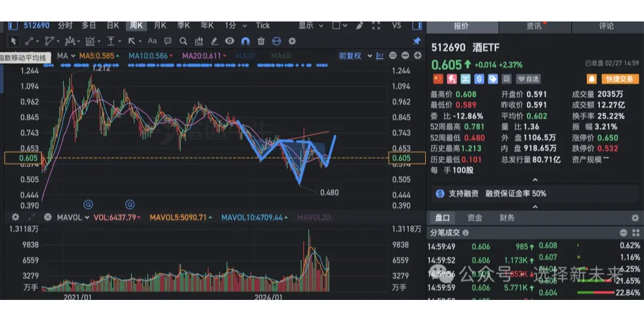This screenshot has width=644, height=322.
Task: Open drawing toolbar settings gear
Action: [292, 41]
